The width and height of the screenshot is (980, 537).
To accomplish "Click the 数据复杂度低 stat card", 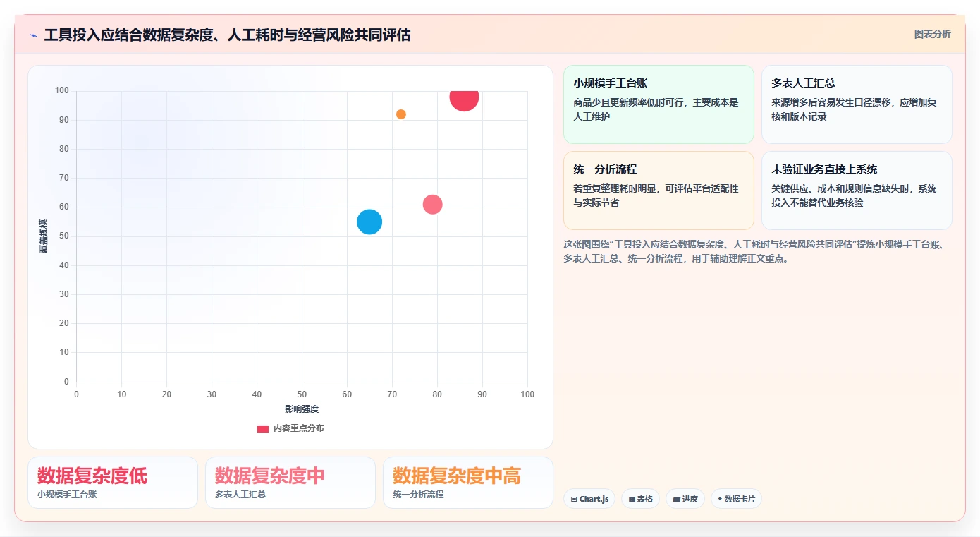I will (113, 483).
